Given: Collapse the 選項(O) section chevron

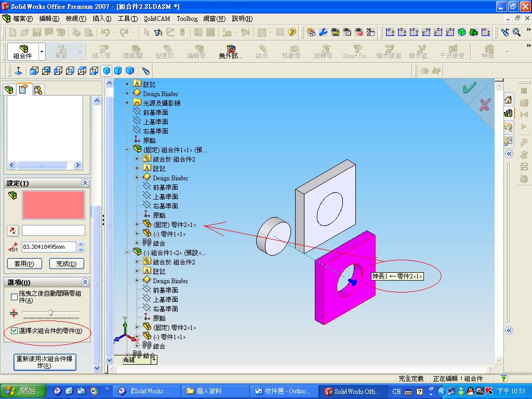Looking at the screenshot, I should click(85, 282).
